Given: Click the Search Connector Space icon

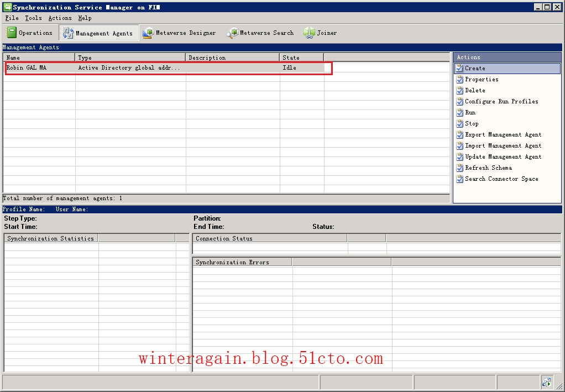Looking at the screenshot, I should click(459, 179).
